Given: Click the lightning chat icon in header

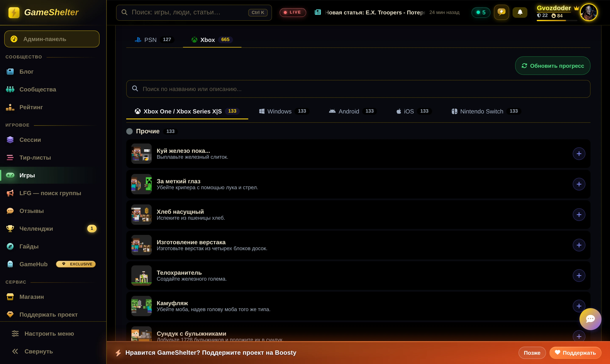Looking at the screenshot, I should [501, 12].
